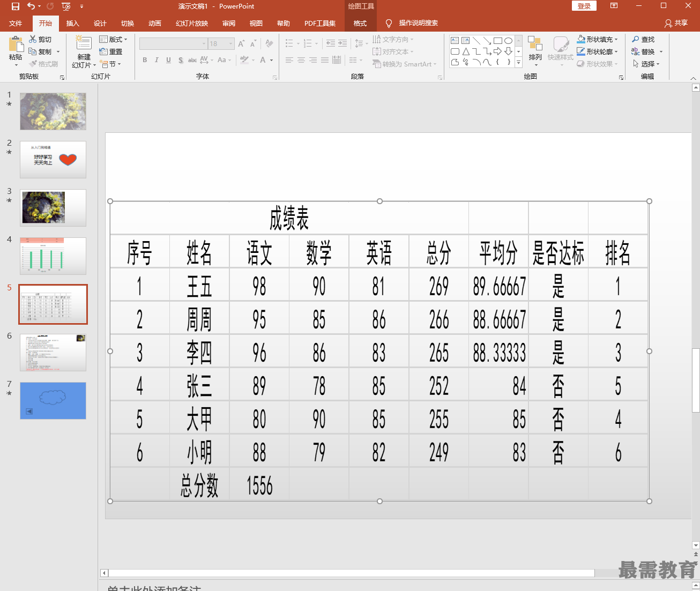
Task: Open the Select (选择) dropdown
Action: point(646,64)
